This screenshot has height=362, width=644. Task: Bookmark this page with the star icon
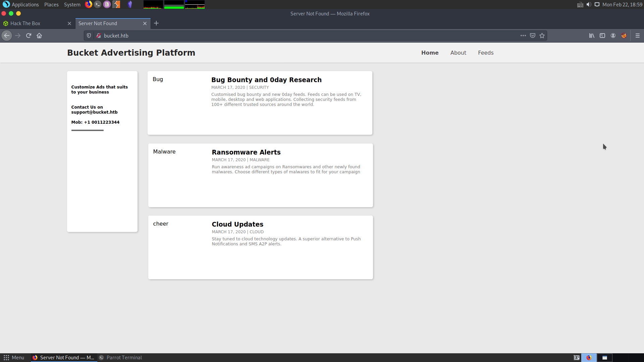tap(542, 36)
